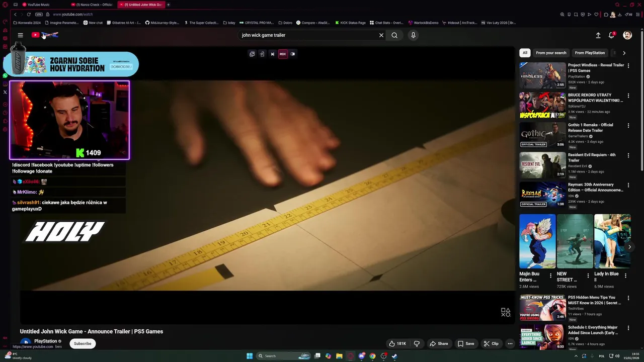Save the video to a playlist
Image resolution: width=644 pixels, height=362 pixels.
pos(466,344)
